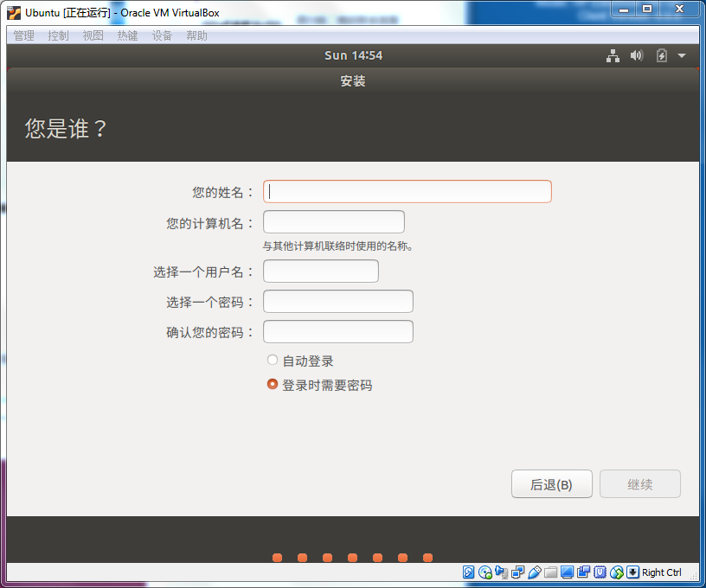Open the 控制 menu
The image size is (706, 588).
pos(58,35)
